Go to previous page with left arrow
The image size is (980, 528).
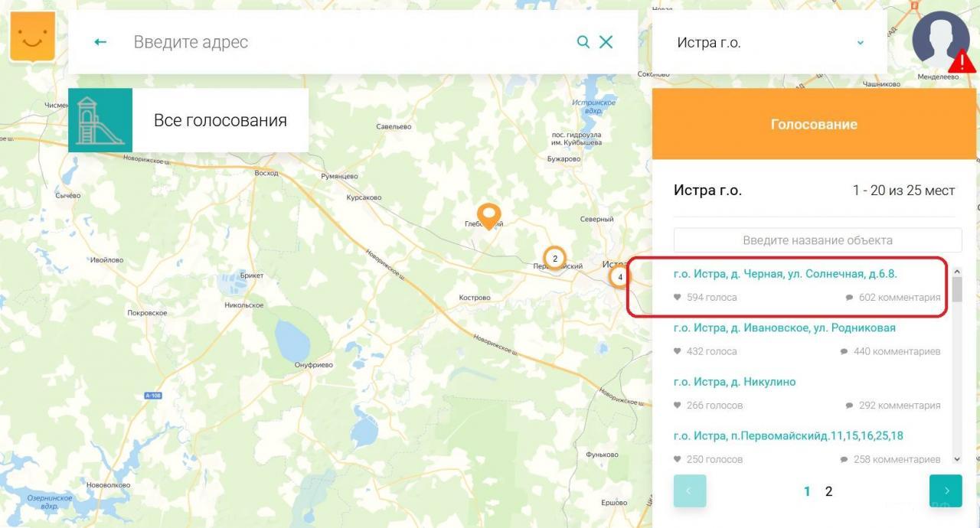690,491
